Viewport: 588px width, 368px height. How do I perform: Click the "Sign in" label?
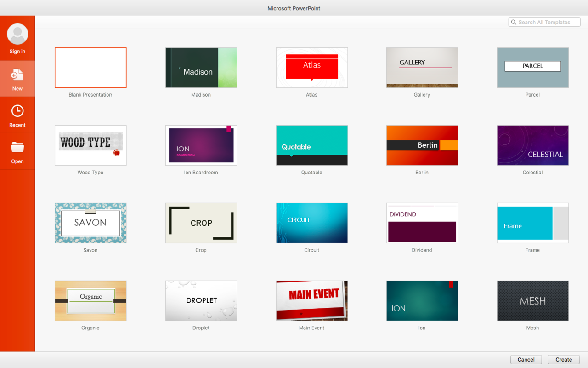pos(17,52)
